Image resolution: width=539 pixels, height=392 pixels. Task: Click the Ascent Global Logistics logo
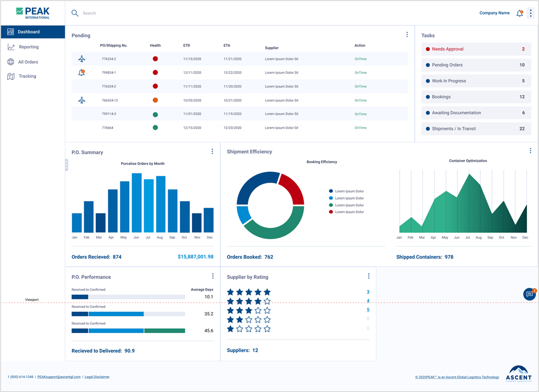click(519, 373)
